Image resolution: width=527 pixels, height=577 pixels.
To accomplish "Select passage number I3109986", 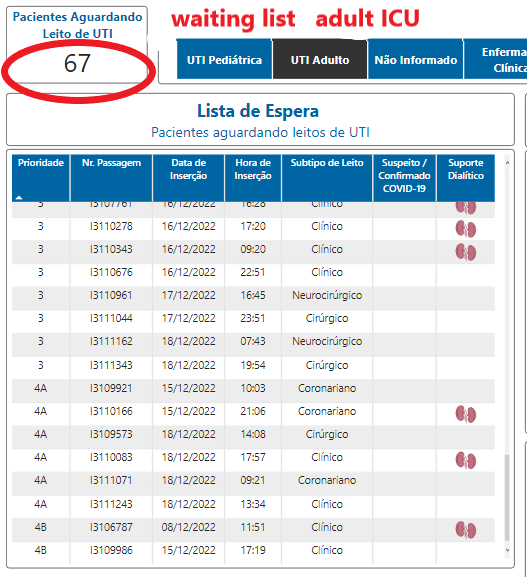I will [x=111, y=550].
